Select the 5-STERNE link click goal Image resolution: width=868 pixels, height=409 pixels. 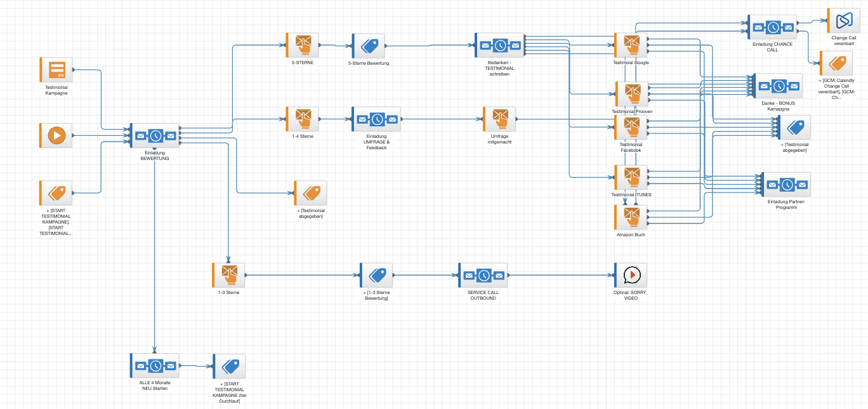pyautogui.click(x=303, y=45)
